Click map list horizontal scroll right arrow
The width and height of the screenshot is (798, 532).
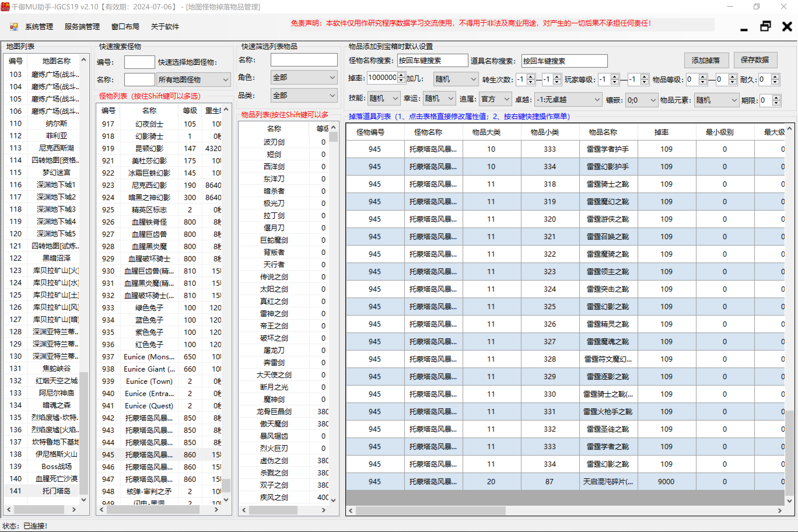(x=74, y=509)
